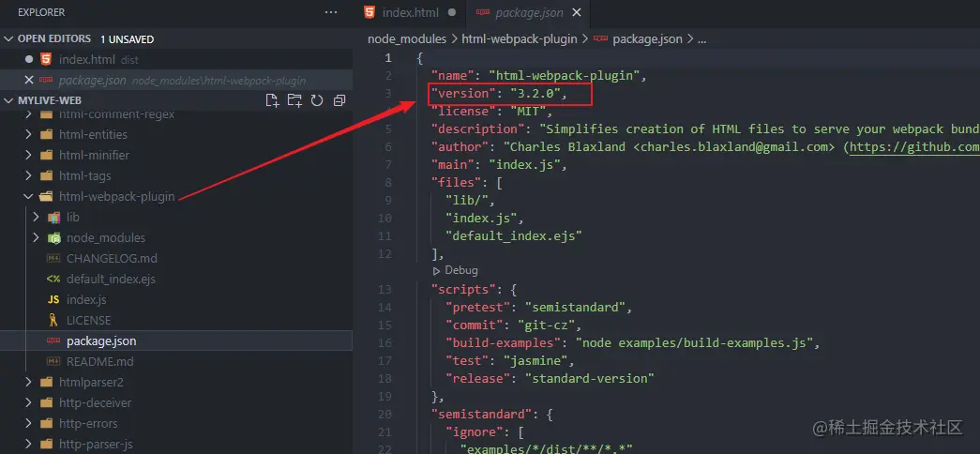Viewport: 980px width, 454px height.
Task: Click the markdown icon beside CHANGELOG.md
Action: (x=53, y=259)
